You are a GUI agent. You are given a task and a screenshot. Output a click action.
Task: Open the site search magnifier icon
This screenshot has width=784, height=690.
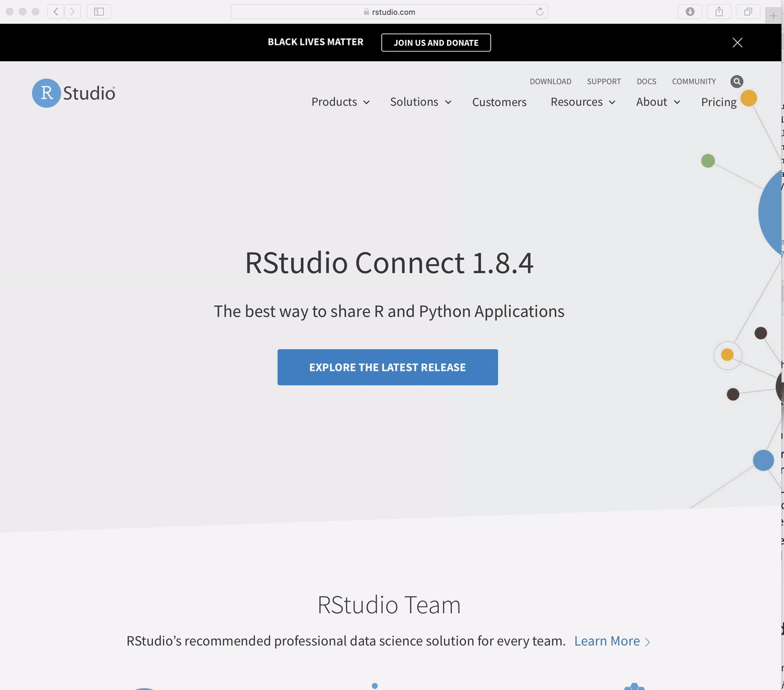[737, 82]
